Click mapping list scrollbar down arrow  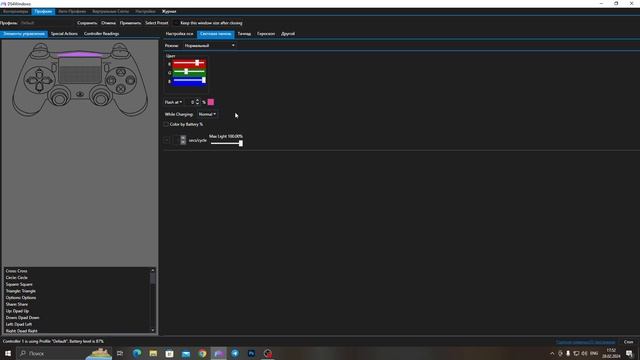tap(153, 330)
